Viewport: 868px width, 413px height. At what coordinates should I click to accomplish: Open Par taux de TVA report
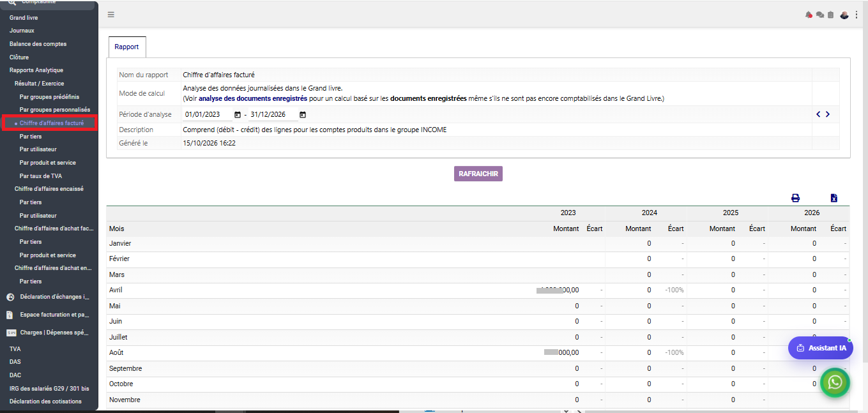(41, 176)
